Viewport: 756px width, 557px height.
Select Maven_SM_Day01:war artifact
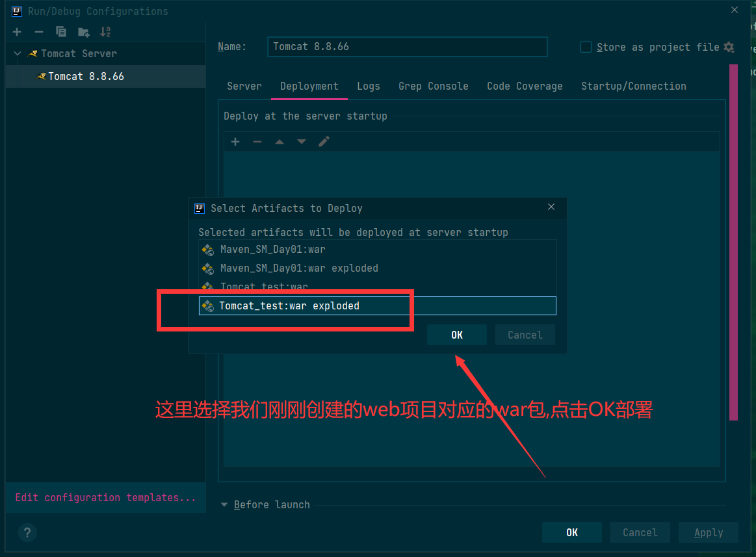click(378, 250)
